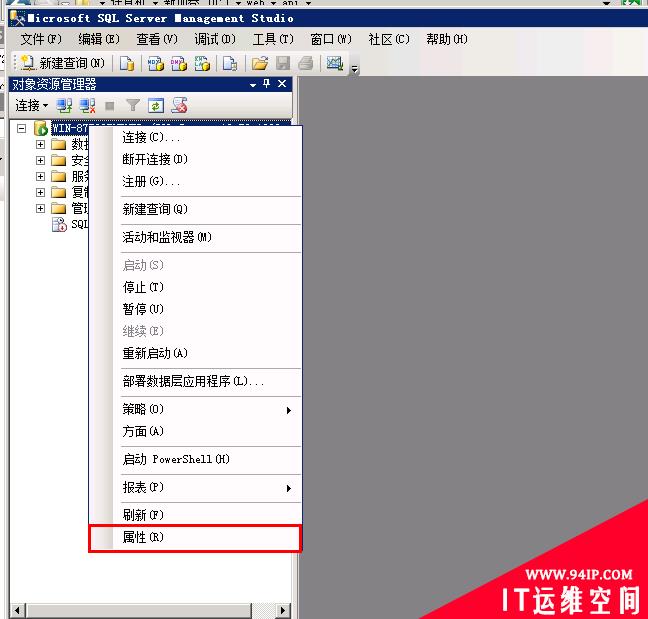Expand the 数据库 folder node

coord(40,144)
